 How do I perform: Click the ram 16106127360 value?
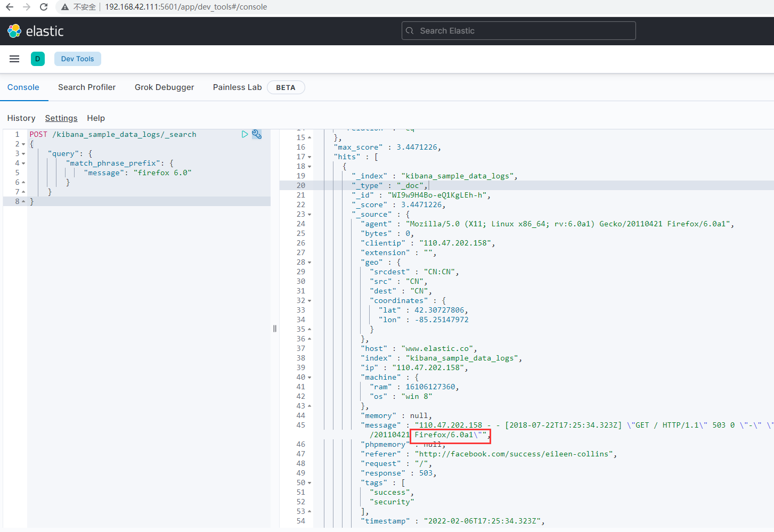click(x=430, y=387)
